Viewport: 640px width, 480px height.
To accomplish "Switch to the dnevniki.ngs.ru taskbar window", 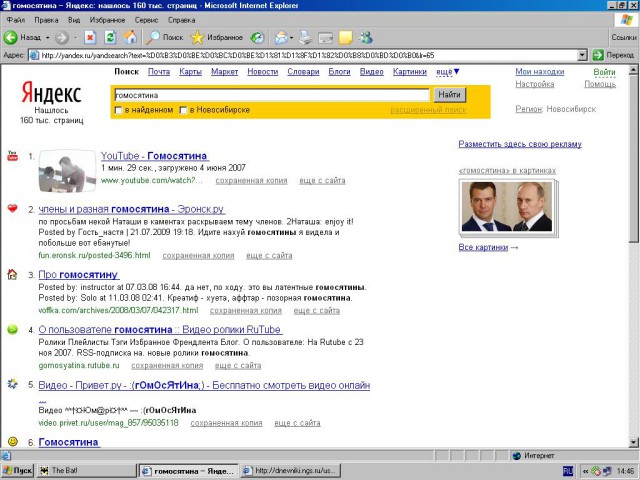I will (289, 471).
